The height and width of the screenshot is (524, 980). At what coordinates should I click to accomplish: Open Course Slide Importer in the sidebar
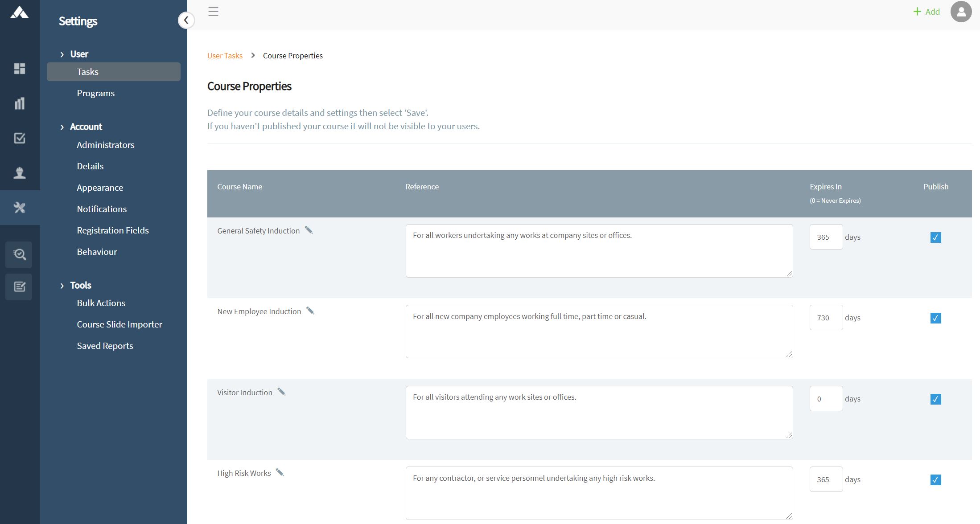[119, 324]
